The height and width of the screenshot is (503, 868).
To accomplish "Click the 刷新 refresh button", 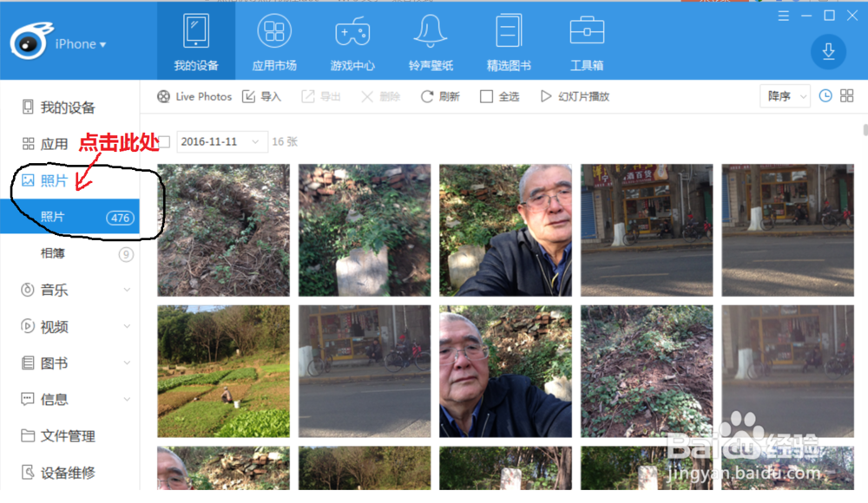I will pos(440,97).
